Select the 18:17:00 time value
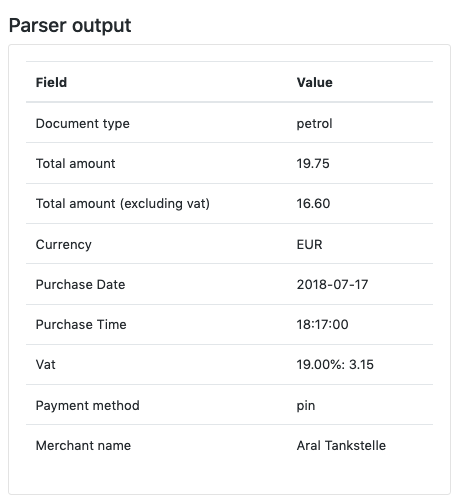Screen dimensions: 459x504 (x=322, y=324)
